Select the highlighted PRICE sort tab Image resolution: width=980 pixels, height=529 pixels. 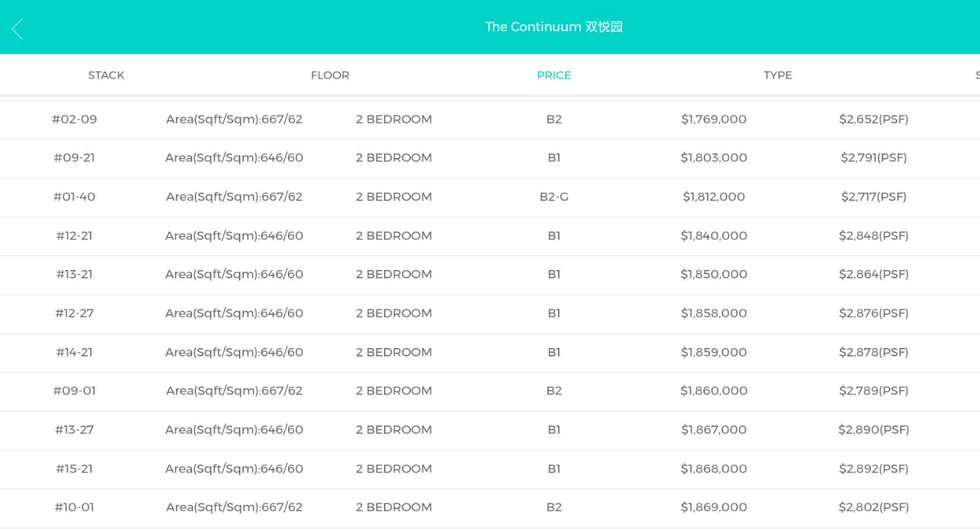coord(554,75)
